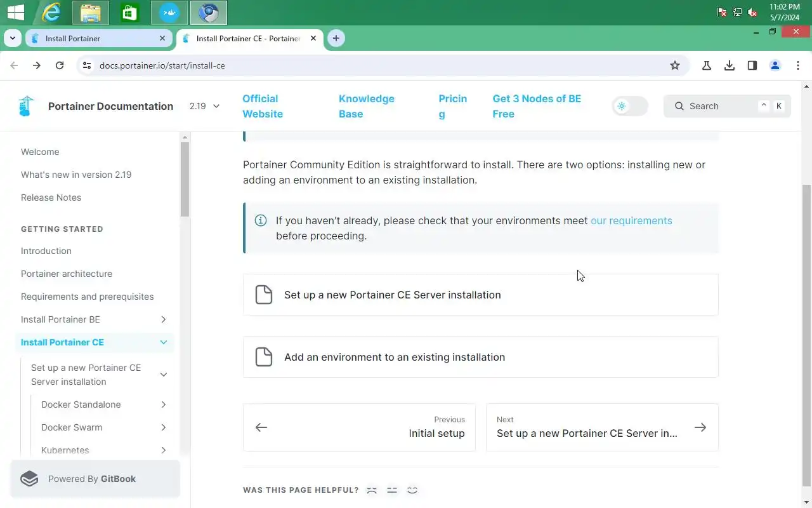This screenshot has height=508, width=812.
Task: Open Official Website header link
Action: pos(263,106)
